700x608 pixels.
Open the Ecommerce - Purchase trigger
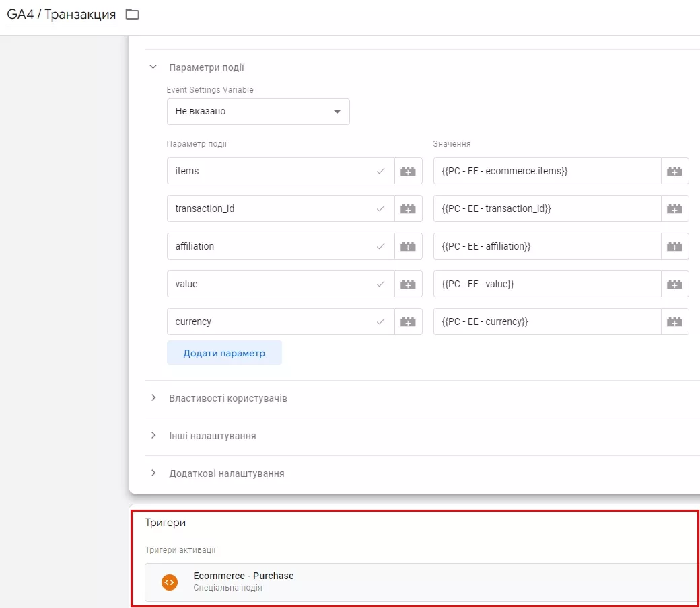(421, 582)
